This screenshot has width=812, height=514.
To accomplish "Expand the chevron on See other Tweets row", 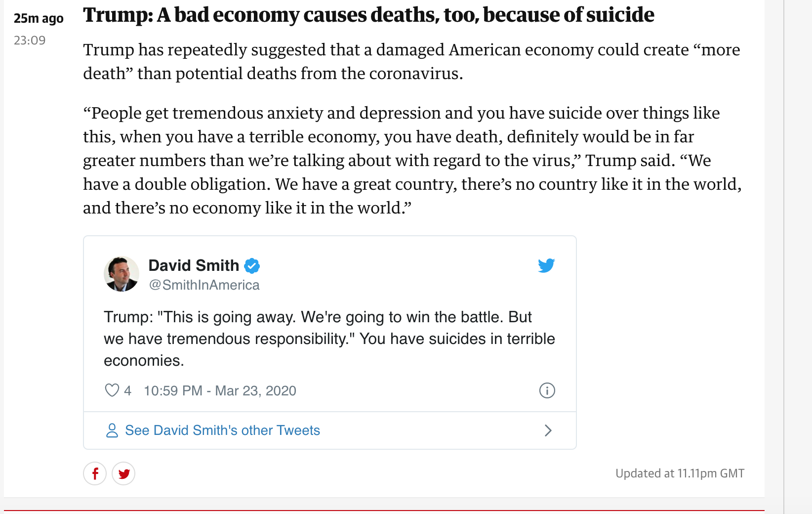I will pos(548,430).
